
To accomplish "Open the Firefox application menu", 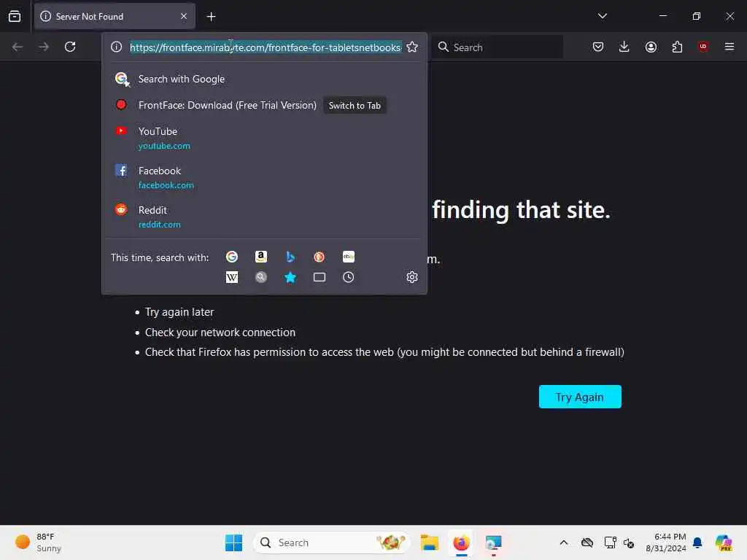I will coord(729,47).
